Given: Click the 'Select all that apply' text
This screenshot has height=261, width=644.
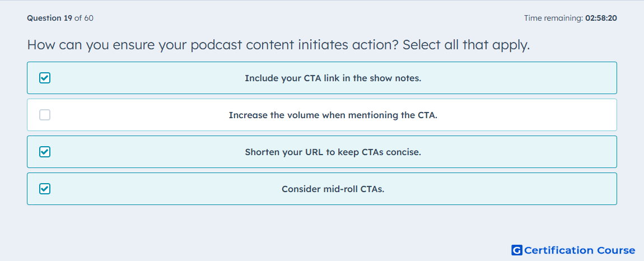Looking at the screenshot, I should pos(466,45).
